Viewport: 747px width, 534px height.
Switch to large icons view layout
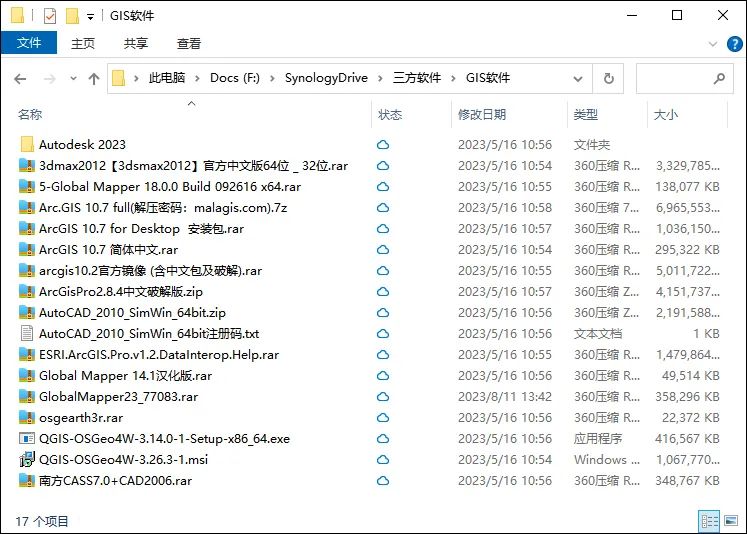pyautogui.click(x=731, y=521)
